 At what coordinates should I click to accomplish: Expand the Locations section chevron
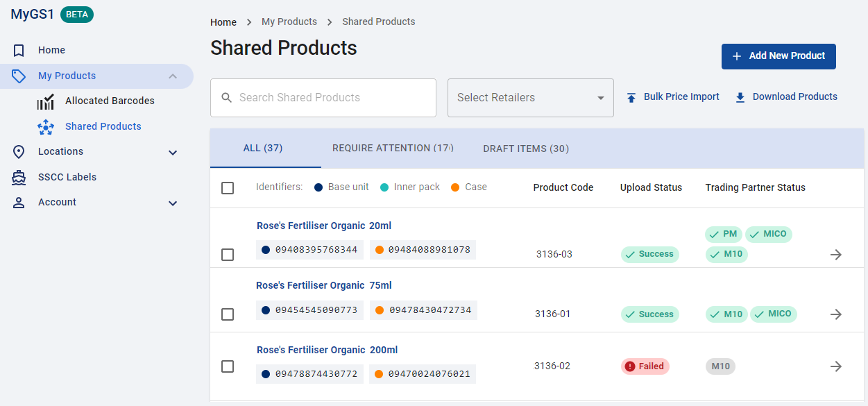tap(173, 153)
